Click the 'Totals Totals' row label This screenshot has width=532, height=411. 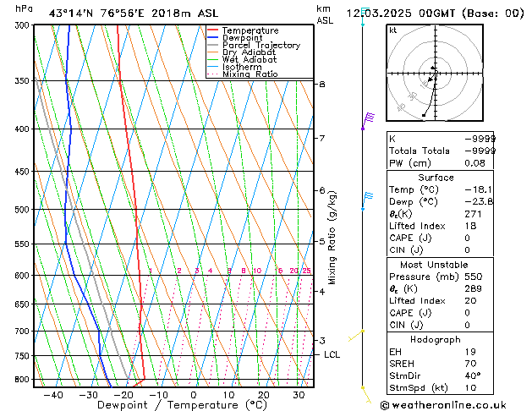420,151
